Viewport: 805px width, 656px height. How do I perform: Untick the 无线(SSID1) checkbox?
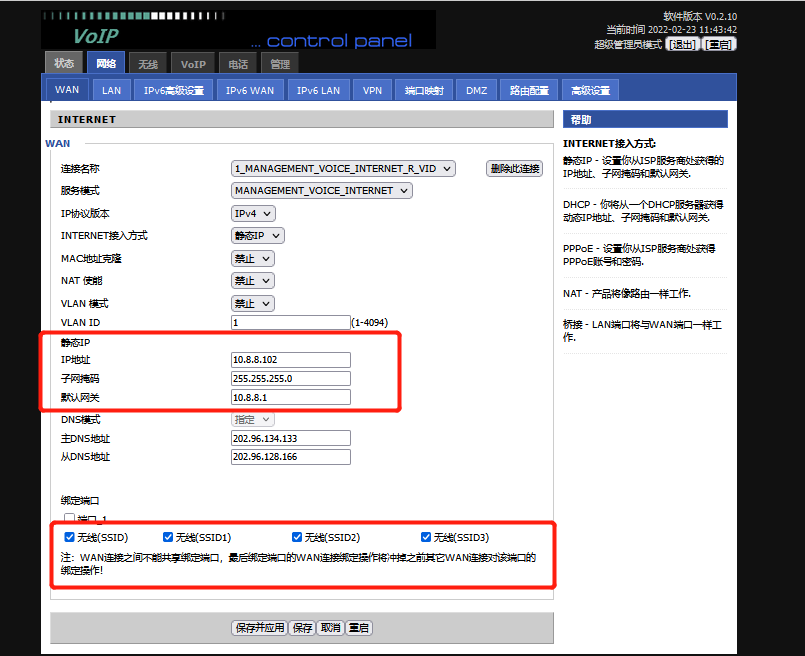[x=168, y=537]
